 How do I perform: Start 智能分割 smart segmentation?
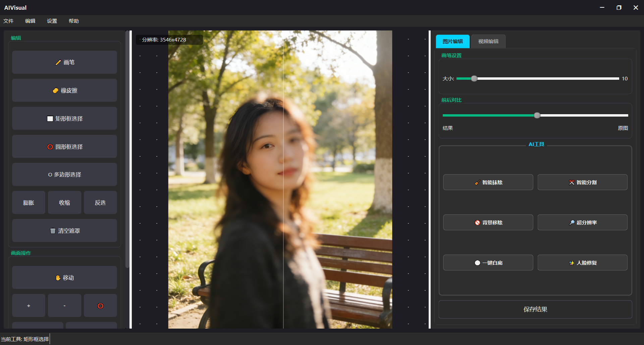pyautogui.click(x=582, y=182)
